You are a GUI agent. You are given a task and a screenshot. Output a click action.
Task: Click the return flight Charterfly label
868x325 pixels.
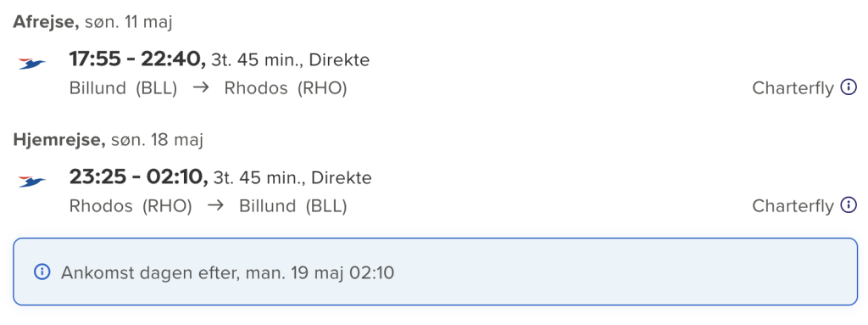pyautogui.click(x=793, y=205)
